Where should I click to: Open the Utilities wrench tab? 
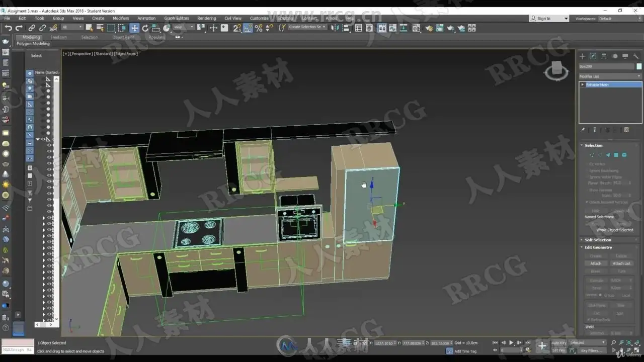coord(636,56)
